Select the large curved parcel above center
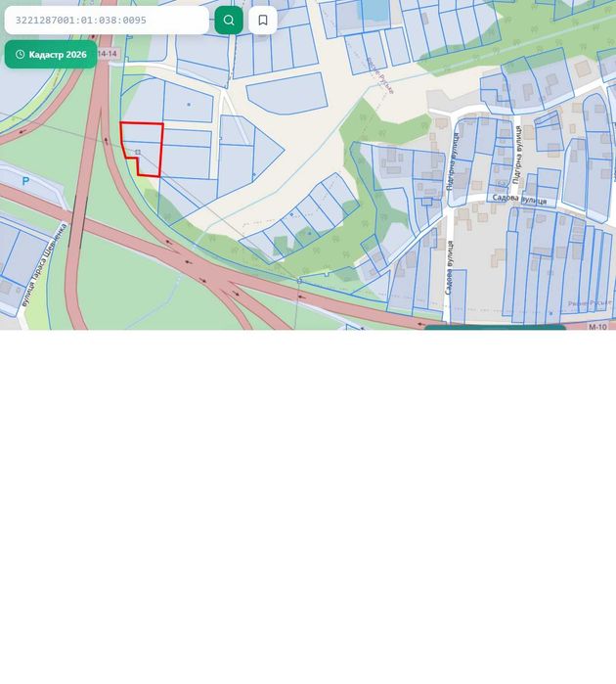Image resolution: width=616 pixels, height=684 pixels. (288, 94)
